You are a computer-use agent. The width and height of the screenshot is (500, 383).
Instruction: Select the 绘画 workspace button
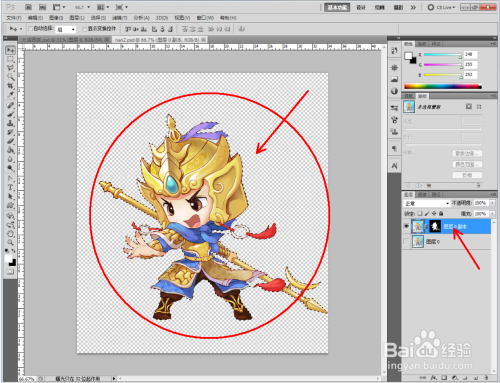380,7
